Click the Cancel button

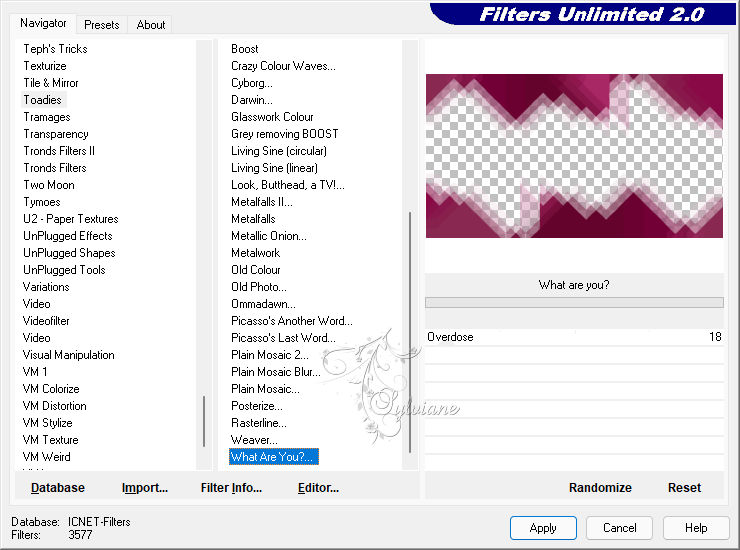pyautogui.click(x=619, y=528)
